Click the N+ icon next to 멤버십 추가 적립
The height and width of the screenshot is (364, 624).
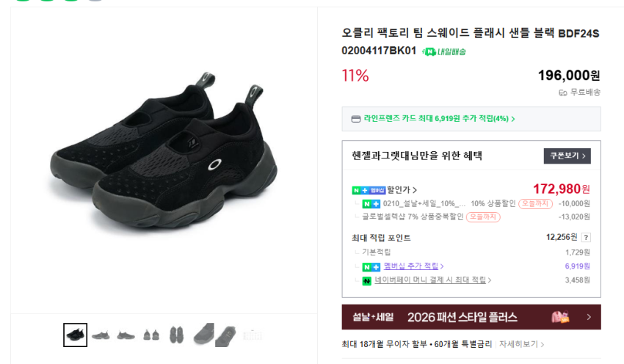tap(371, 267)
